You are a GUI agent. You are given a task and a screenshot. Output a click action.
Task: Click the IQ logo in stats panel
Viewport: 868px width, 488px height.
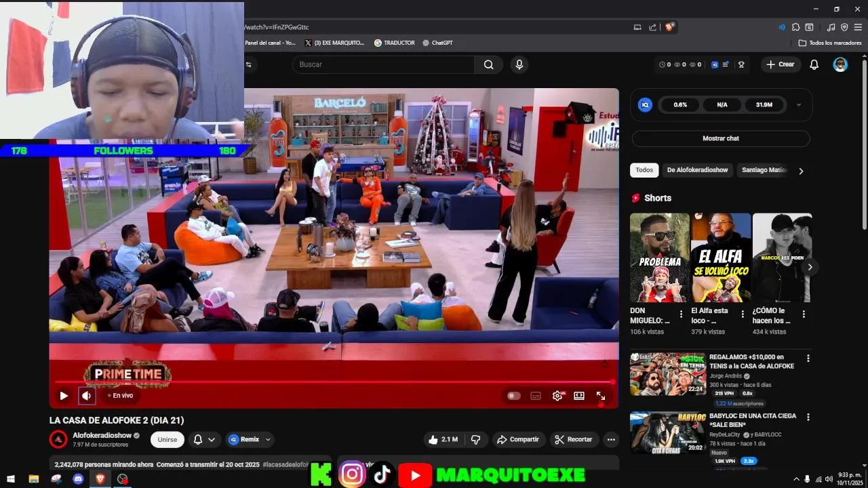coord(646,105)
